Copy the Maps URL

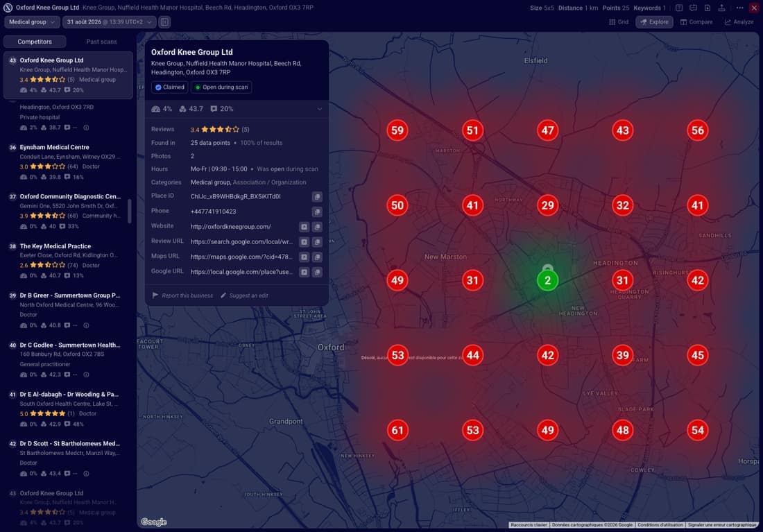coord(317,257)
